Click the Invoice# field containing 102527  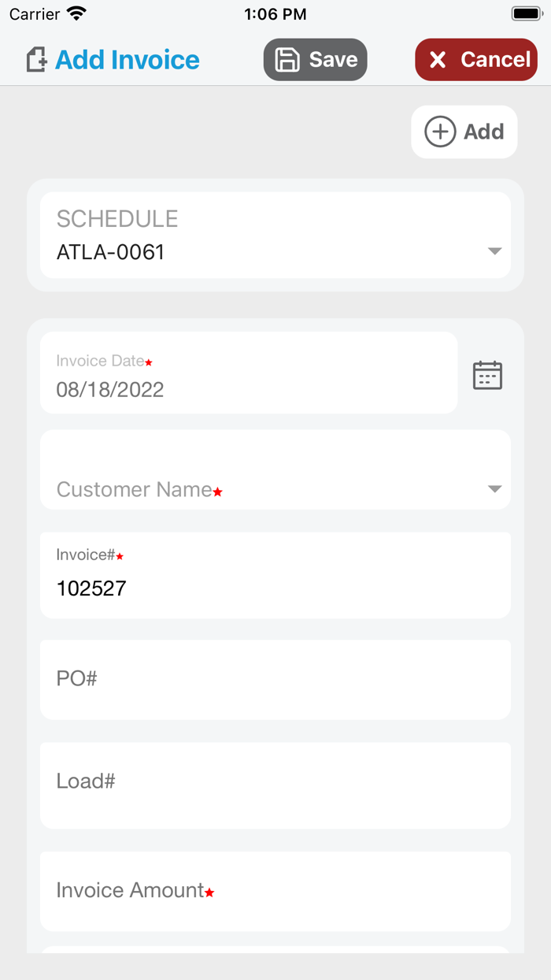tap(275, 575)
